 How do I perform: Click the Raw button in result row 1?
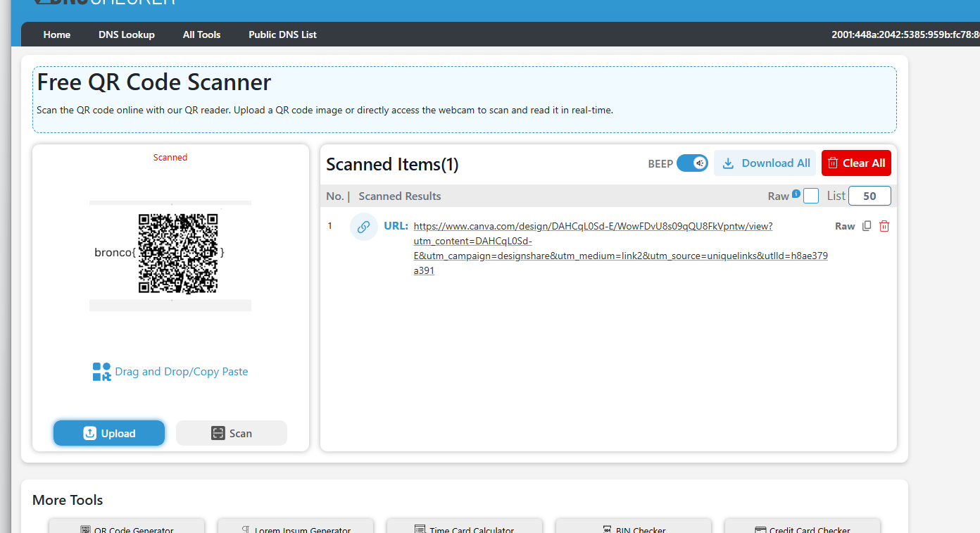point(845,226)
